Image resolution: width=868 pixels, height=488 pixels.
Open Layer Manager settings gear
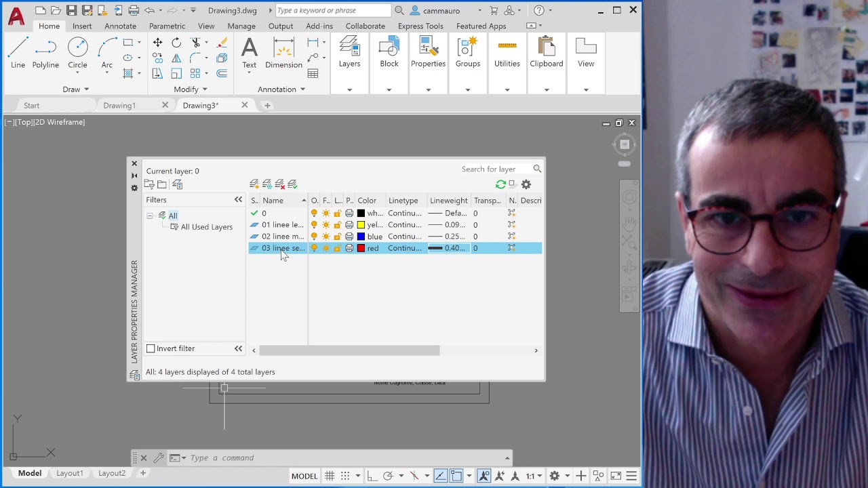pos(526,184)
